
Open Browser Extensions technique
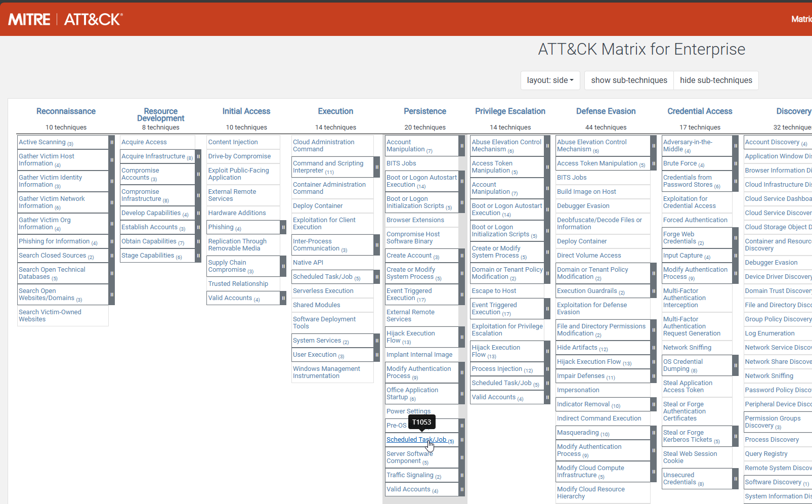coord(415,220)
